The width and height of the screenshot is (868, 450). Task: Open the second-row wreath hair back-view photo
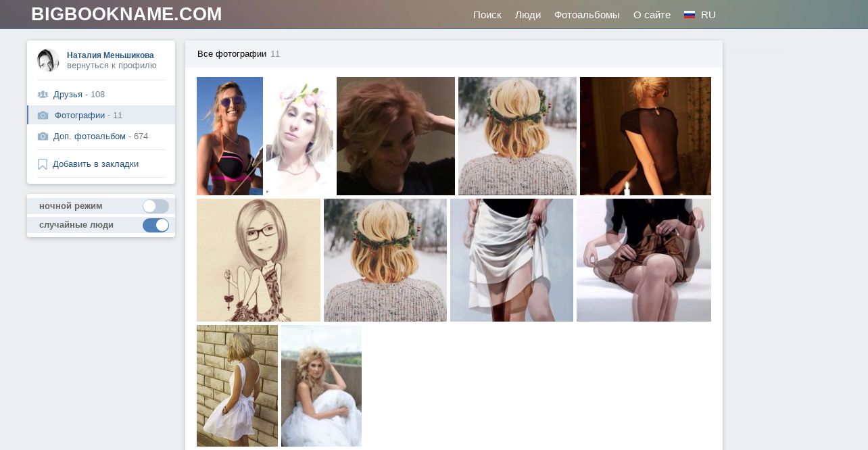385,260
